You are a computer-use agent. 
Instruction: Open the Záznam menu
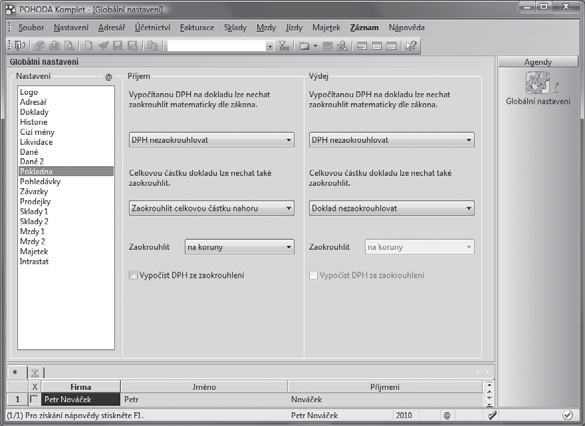point(364,27)
